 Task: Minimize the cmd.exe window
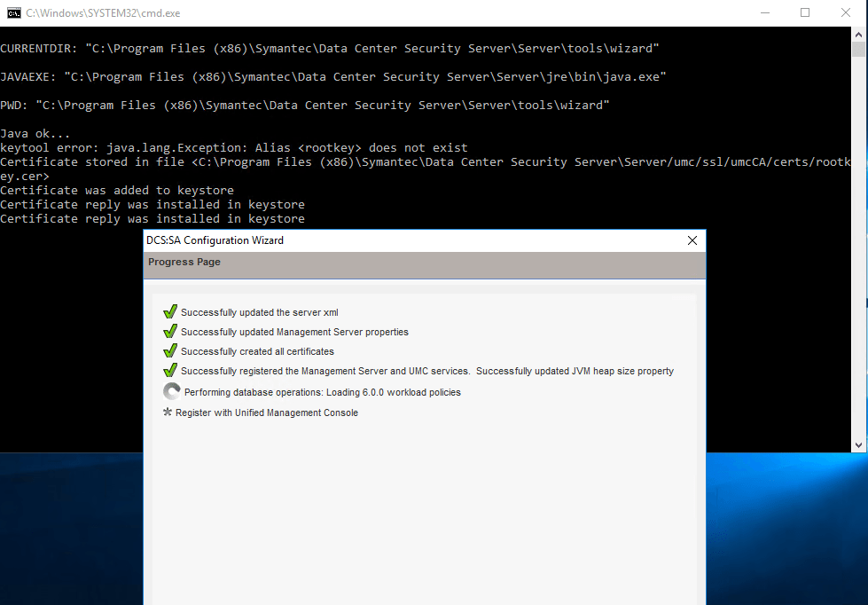click(765, 12)
